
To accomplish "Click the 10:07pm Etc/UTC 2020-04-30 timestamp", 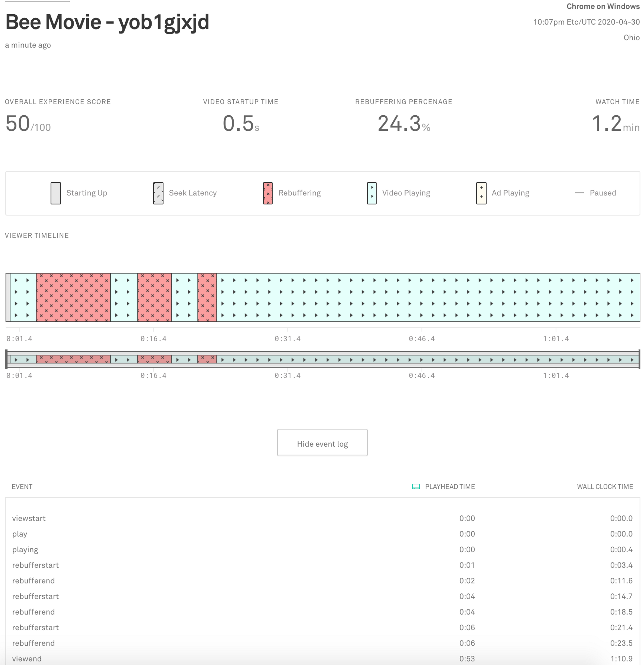I will (x=586, y=22).
